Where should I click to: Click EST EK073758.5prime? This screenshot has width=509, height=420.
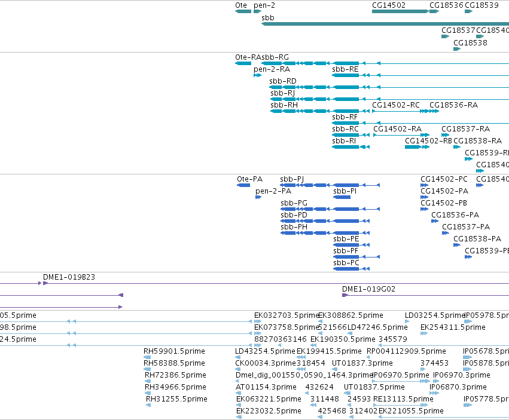258,333
